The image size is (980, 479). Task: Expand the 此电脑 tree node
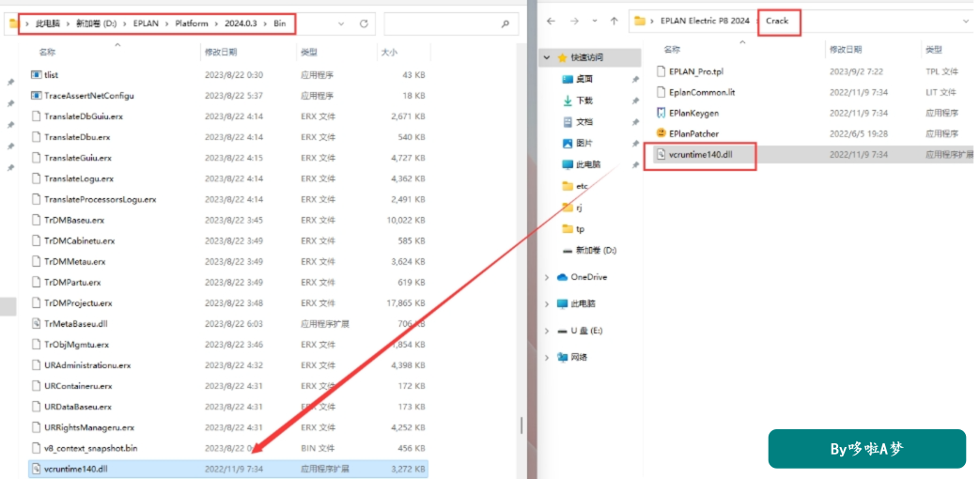coord(548,304)
